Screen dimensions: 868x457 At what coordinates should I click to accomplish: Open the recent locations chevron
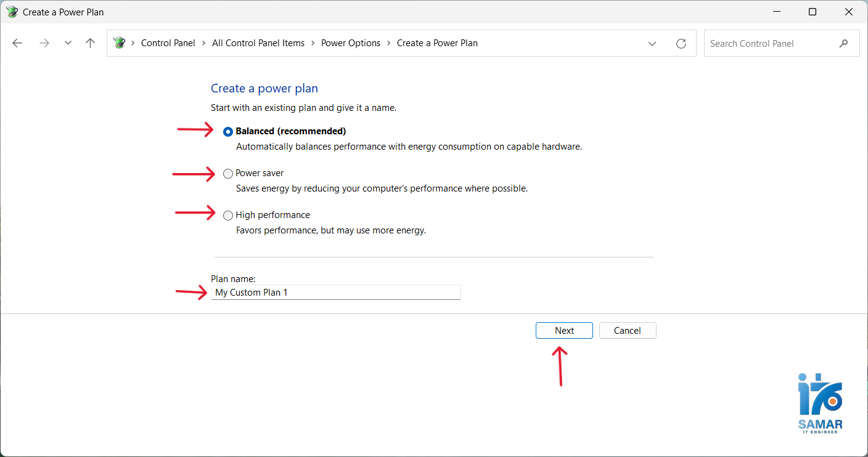click(x=68, y=43)
